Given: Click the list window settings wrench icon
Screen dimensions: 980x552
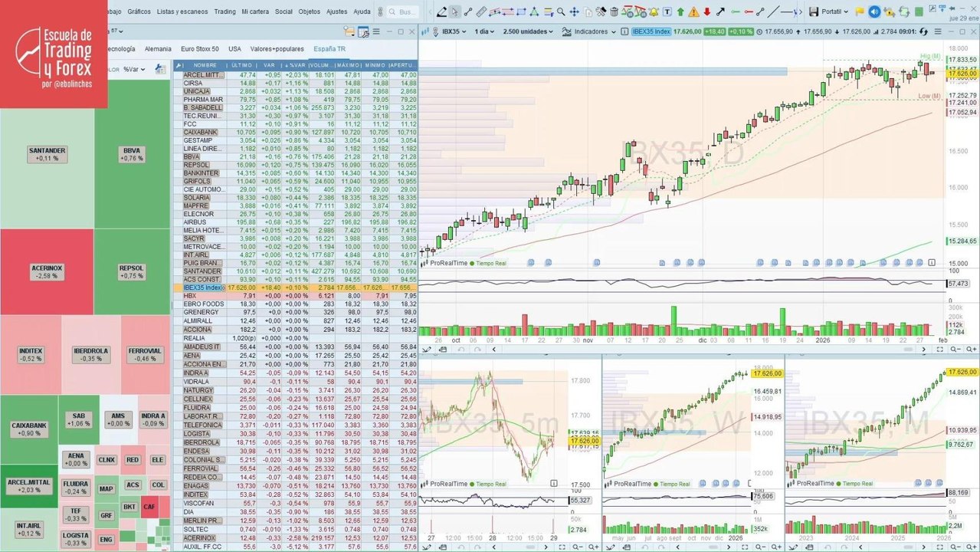Looking at the screenshot, I should (x=363, y=31).
